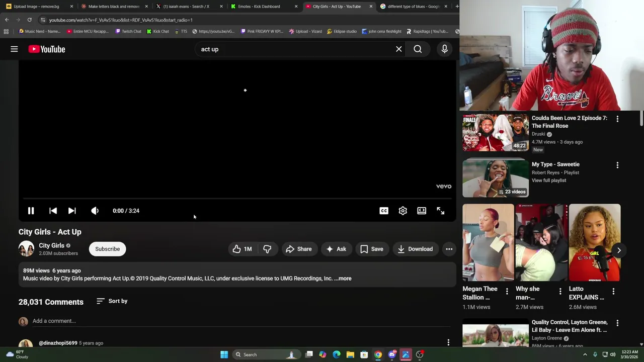The height and width of the screenshot is (362, 644).
Task: Toggle closed captions on the player
Action: (x=384, y=211)
